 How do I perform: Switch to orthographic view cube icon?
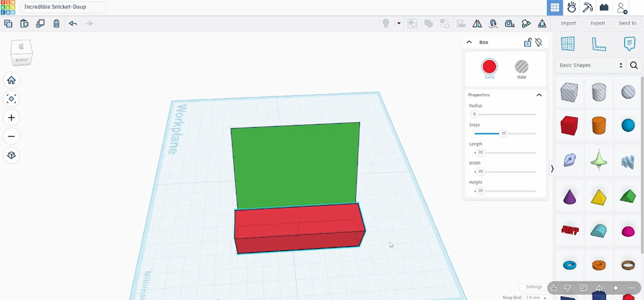(11, 155)
